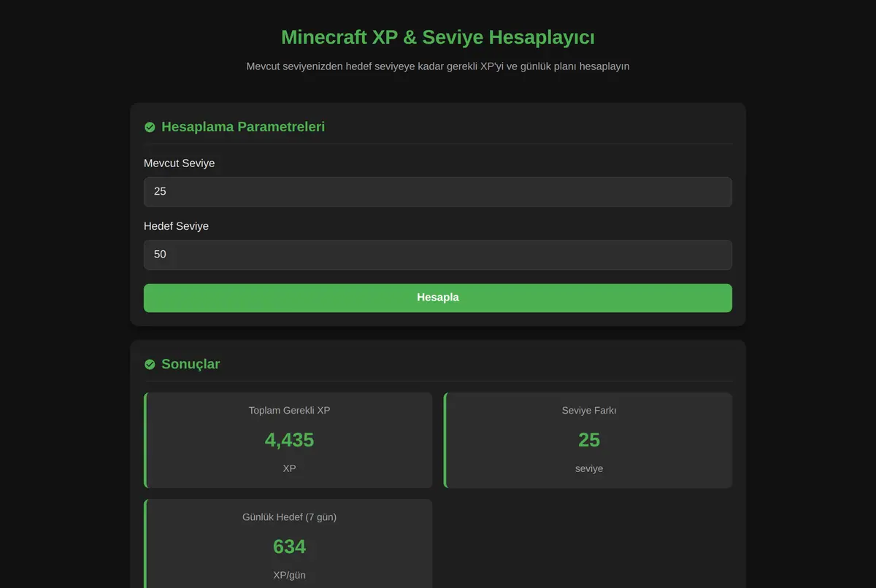Click the 4,435 total XP value
This screenshot has width=876, height=588.
click(x=289, y=440)
